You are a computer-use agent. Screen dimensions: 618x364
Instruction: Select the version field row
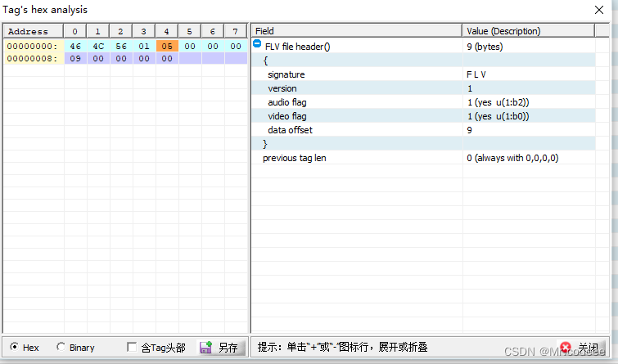point(423,88)
